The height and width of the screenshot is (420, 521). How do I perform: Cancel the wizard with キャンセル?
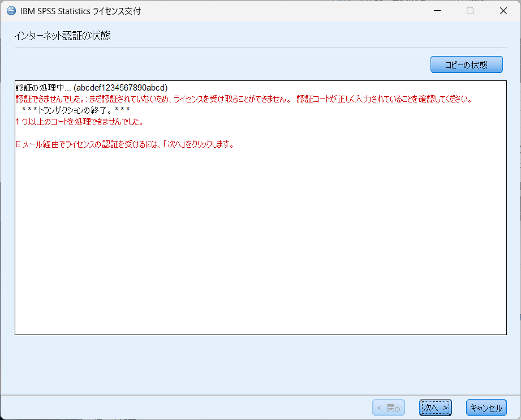pyautogui.click(x=486, y=408)
